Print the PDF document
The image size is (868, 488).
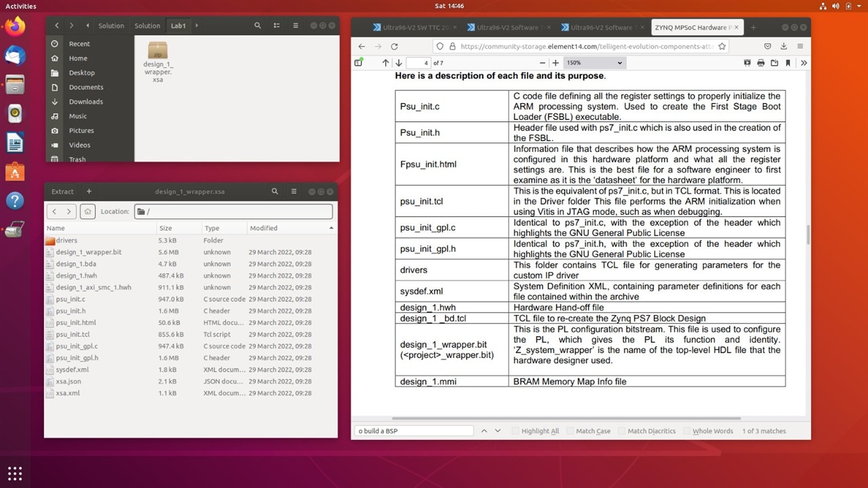pos(761,62)
